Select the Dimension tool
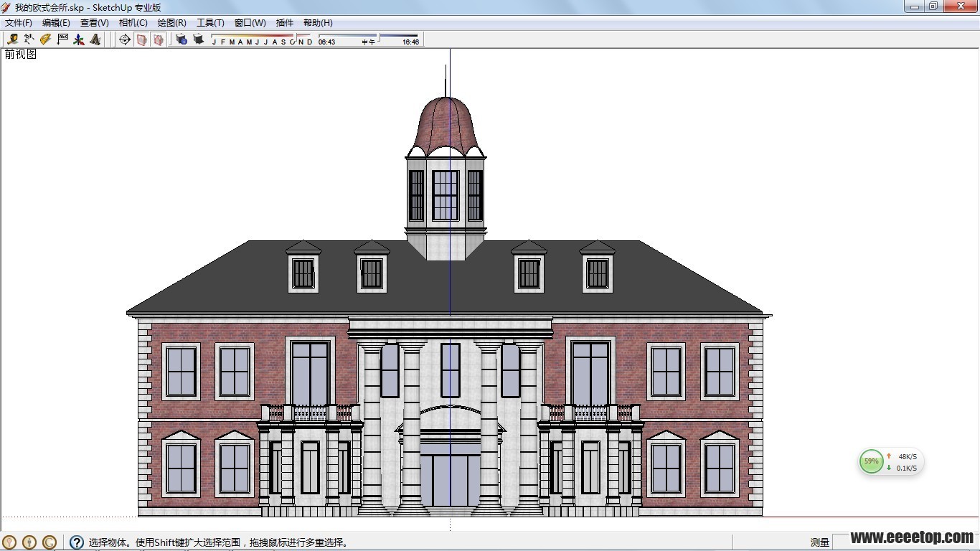Viewport: 980px width, 551px height. (29, 39)
